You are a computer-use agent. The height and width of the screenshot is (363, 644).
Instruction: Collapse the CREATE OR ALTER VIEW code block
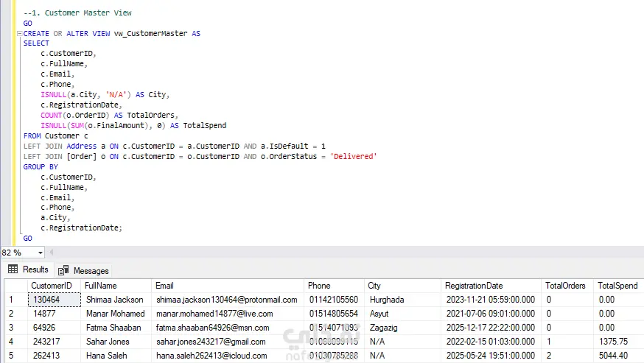point(19,34)
